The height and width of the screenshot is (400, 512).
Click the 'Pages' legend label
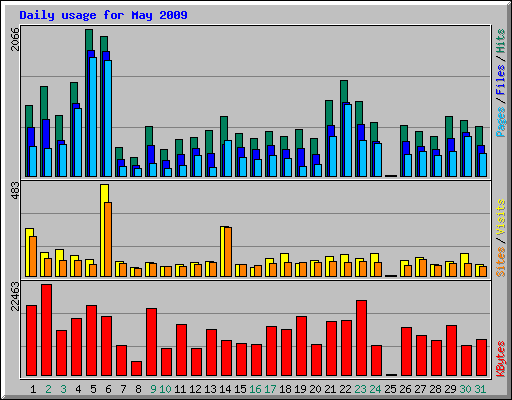tap(501, 122)
